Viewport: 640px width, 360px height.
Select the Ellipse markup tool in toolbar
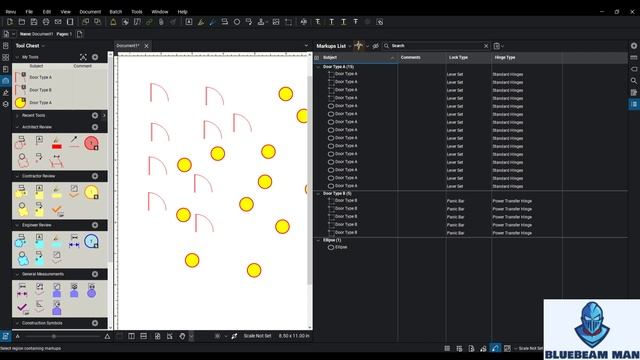click(x=237, y=22)
